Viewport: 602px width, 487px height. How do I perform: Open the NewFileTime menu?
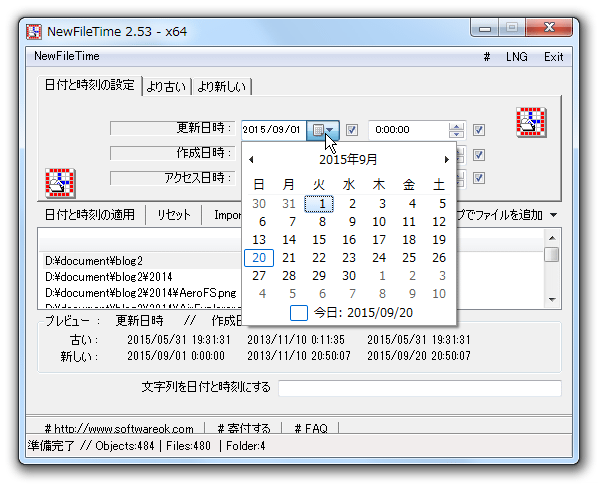click(67, 56)
